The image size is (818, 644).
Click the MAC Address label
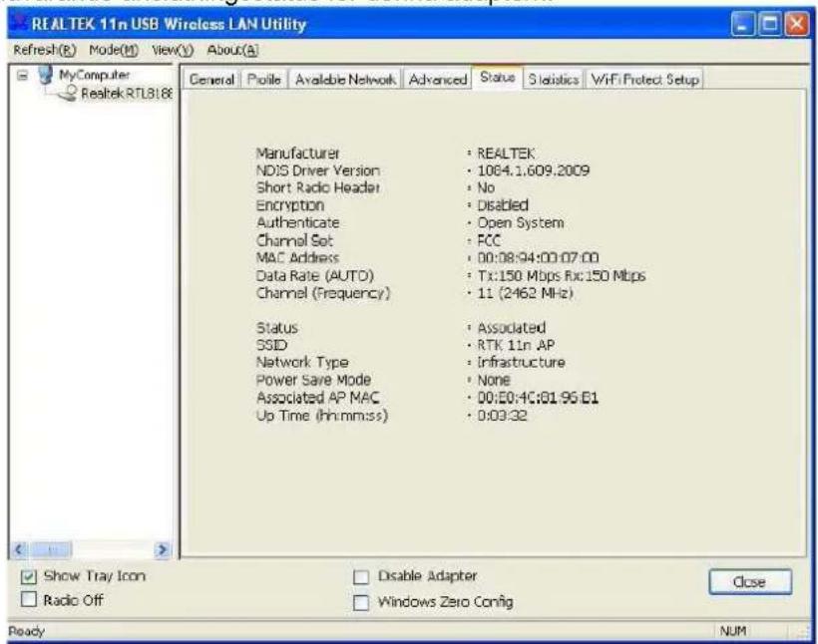click(297, 257)
